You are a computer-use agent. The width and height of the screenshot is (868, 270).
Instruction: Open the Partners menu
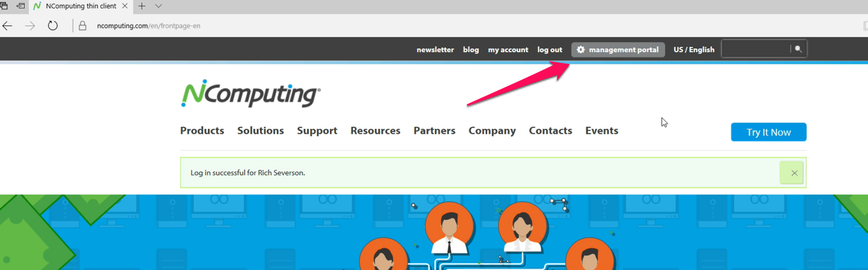click(434, 131)
